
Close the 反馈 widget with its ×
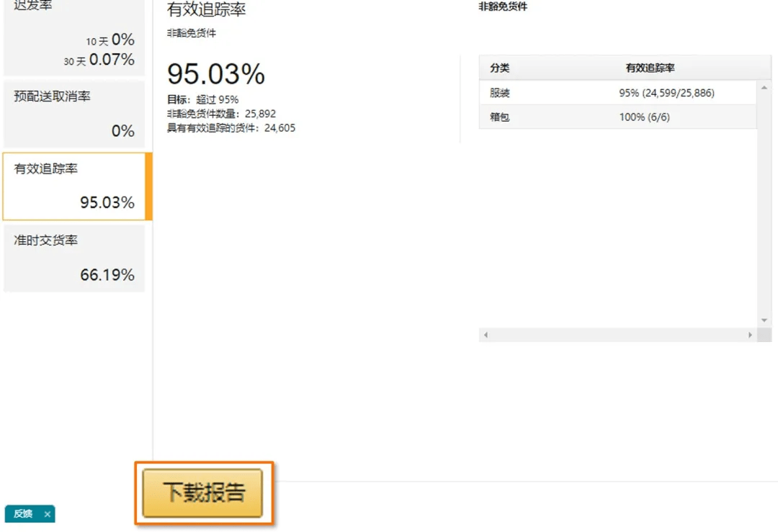pos(48,514)
